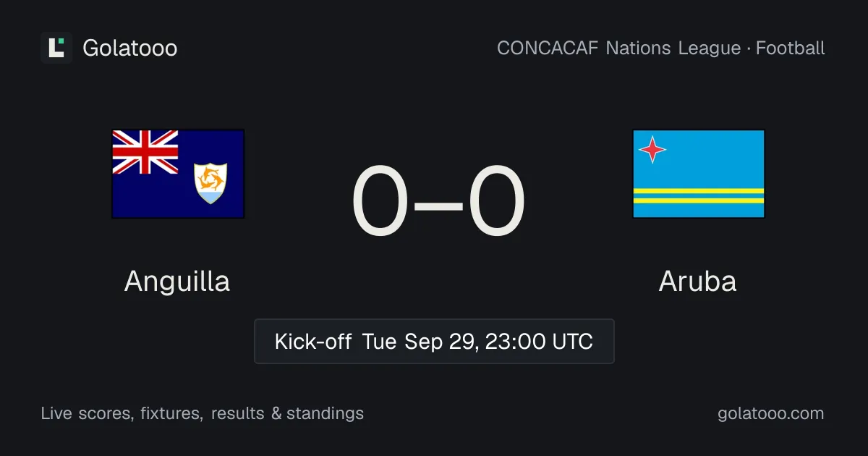Click the red star on Aruba's flag

652,150
